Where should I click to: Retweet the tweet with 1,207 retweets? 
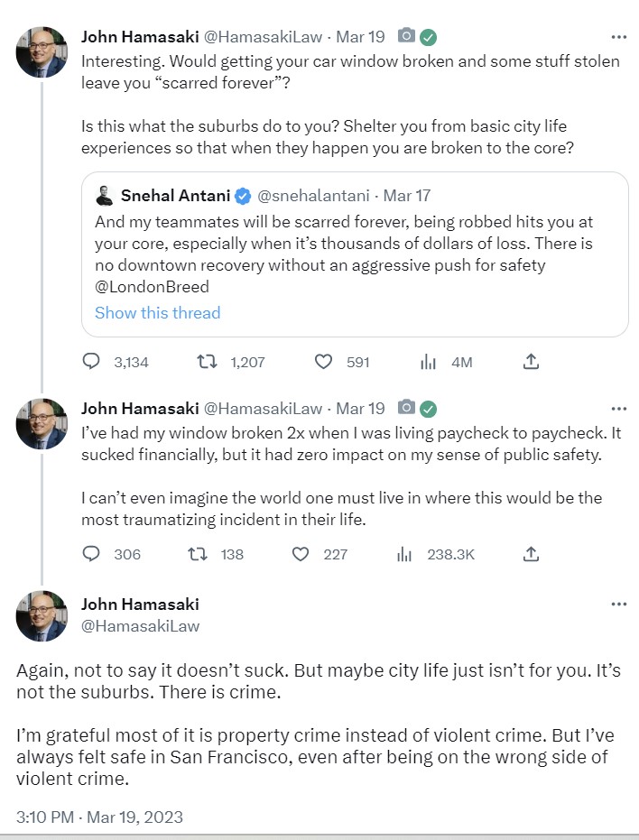[x=208, y=362]
